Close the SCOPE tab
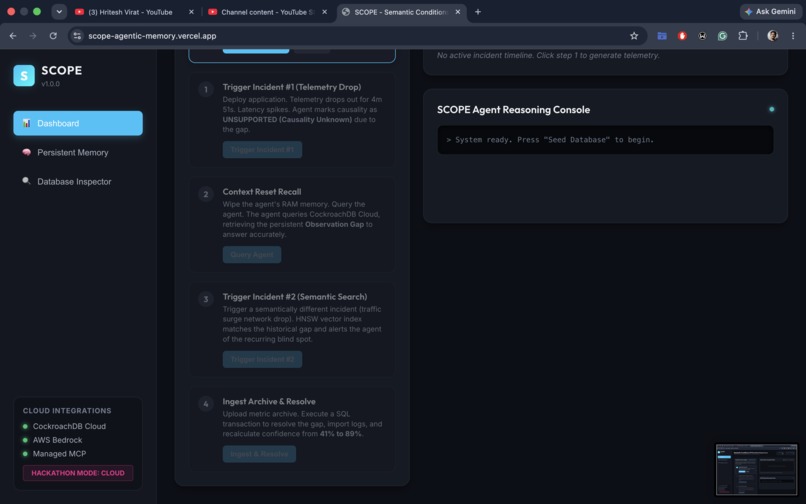Screen dimensions: 806x504 (457, 12)
